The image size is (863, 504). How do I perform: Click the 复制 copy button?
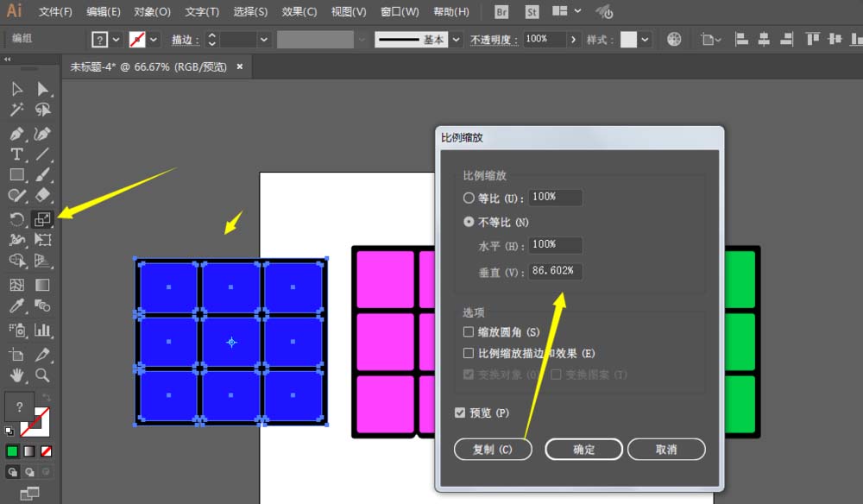point(493,449)
